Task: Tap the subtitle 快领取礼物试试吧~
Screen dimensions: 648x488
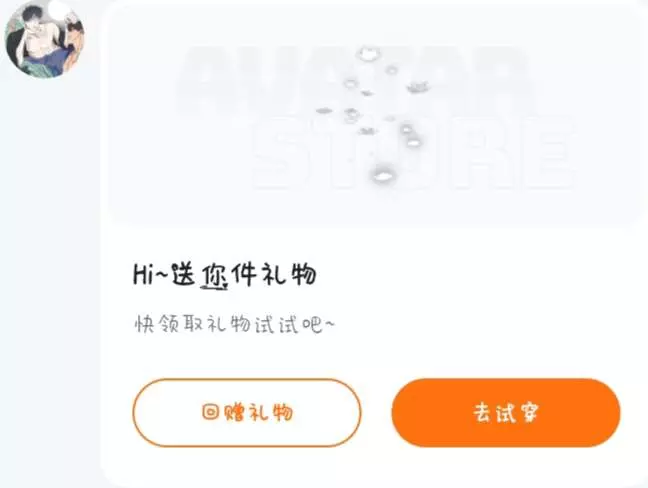Action: point(234,324)
